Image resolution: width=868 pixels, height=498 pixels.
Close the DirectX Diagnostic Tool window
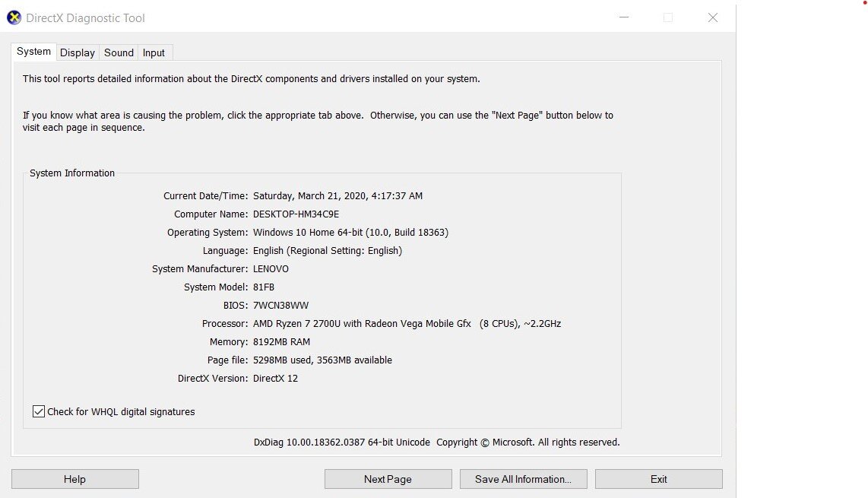(713, 17)
